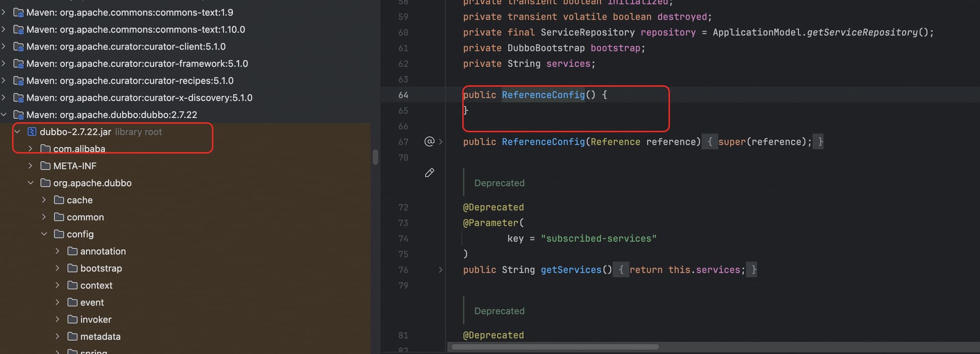The height and width of the screenshot is (354, 980).
Task: Click the curator-recipes library icon
Action: [x=18, y=81]
